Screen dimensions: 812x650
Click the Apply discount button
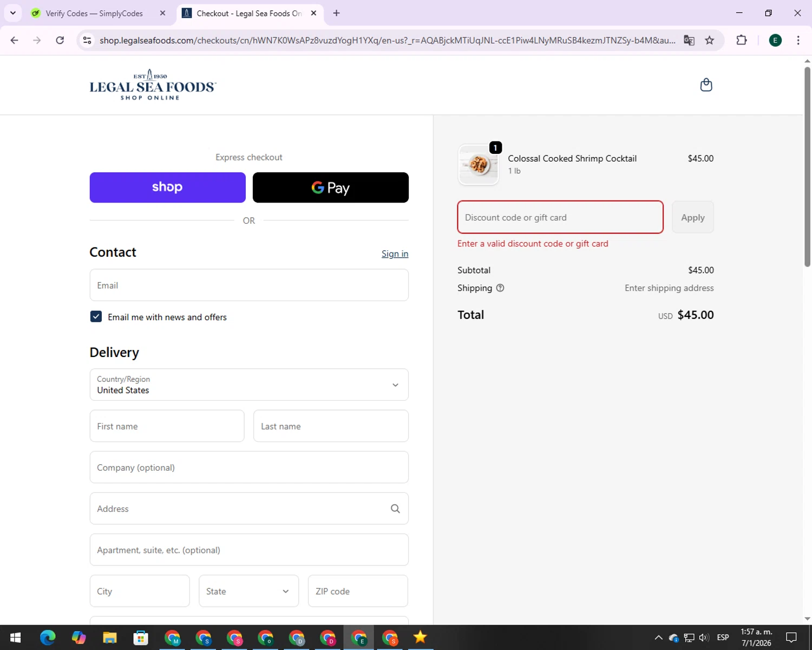coord(693,217)
